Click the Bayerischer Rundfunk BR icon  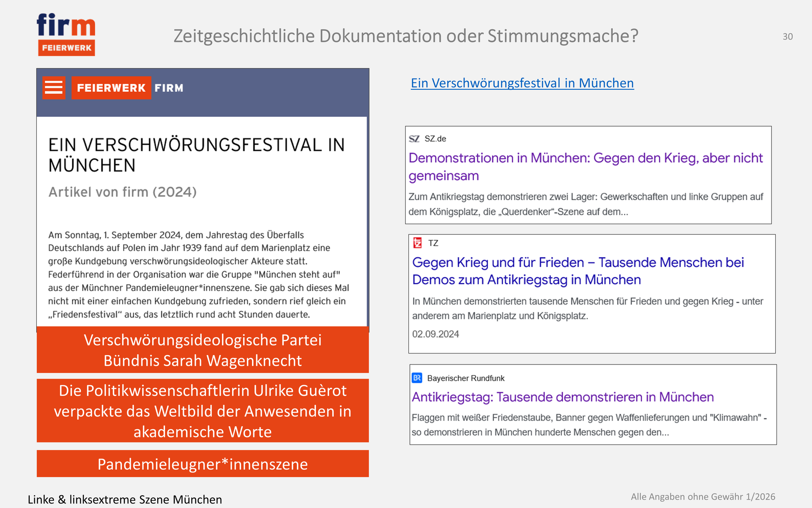coord(417,378)
